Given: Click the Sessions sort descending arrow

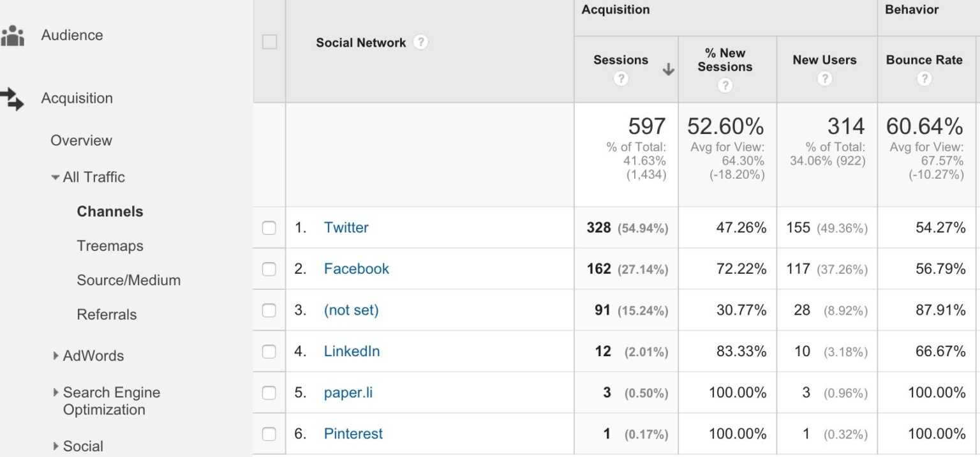Looking at the screenshot, I should 668,70.
